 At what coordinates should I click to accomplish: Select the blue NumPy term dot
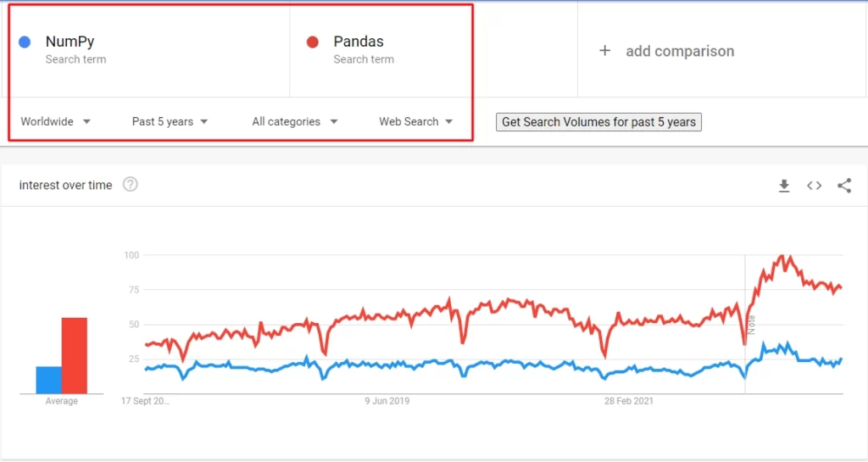tap(25, 42)
